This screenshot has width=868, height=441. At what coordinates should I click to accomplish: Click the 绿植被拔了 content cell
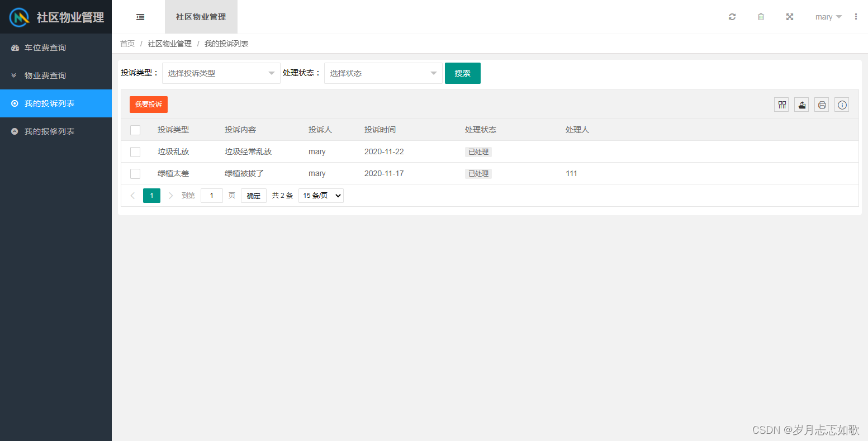pyautogui.click(x=244, y=173)
